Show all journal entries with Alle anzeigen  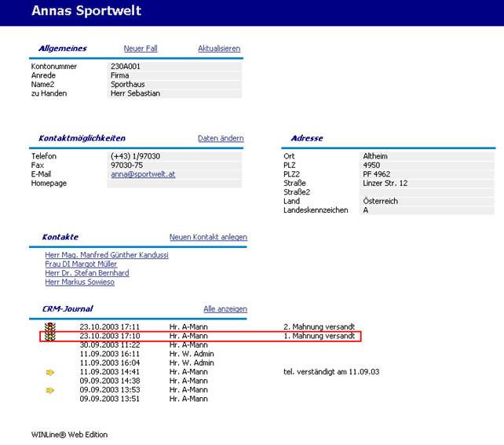click(225, 309)
